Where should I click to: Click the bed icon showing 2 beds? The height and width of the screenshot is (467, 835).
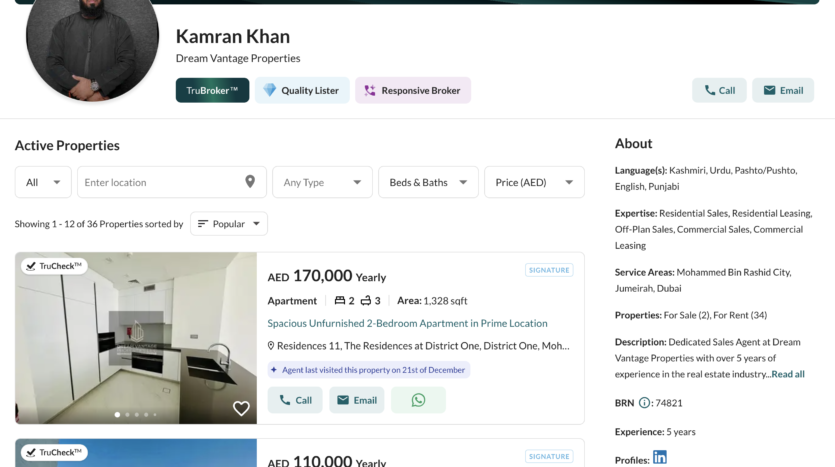point(340,300)
